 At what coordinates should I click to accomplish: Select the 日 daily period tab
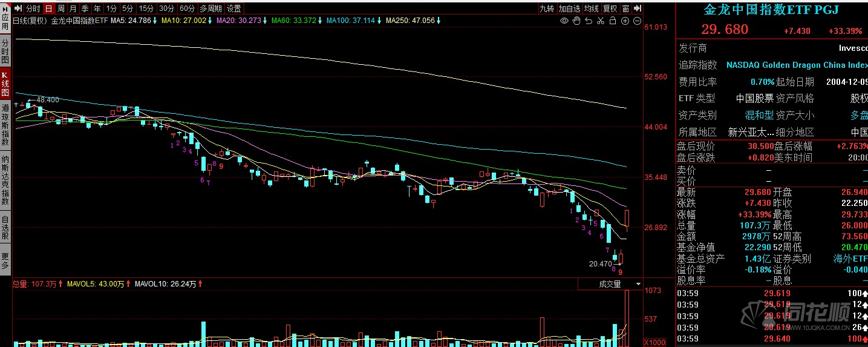48,8
